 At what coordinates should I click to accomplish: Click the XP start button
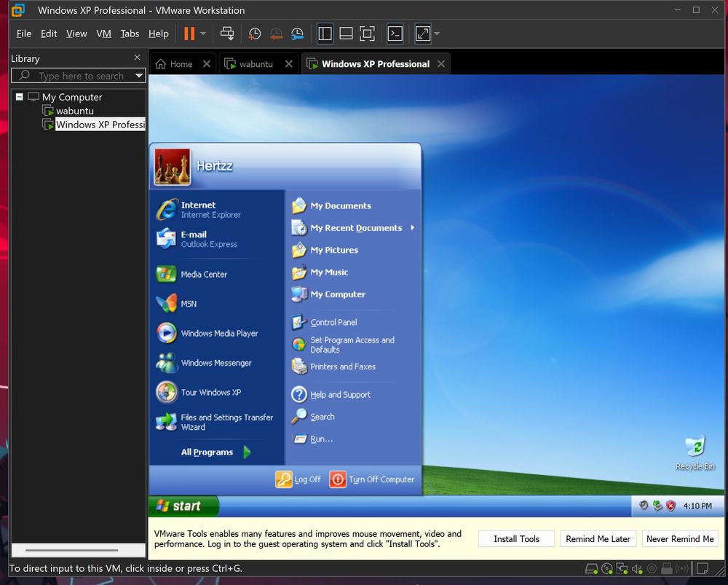coord(183,506)
